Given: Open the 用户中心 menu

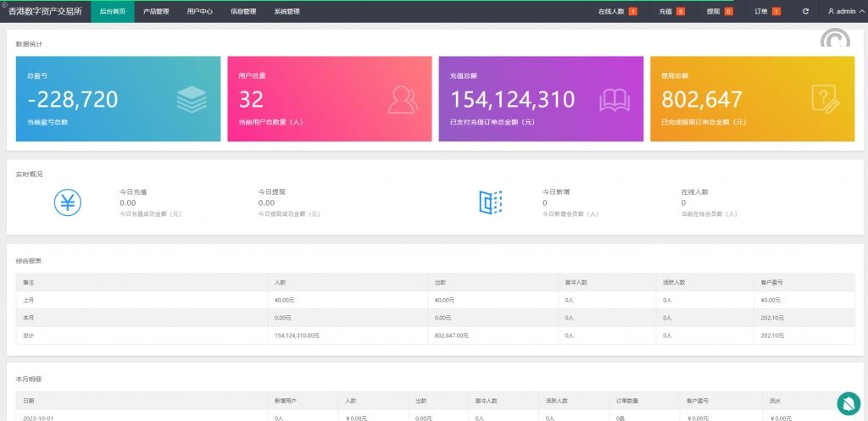Looking at the screenshot, I should tap(199, 12).
